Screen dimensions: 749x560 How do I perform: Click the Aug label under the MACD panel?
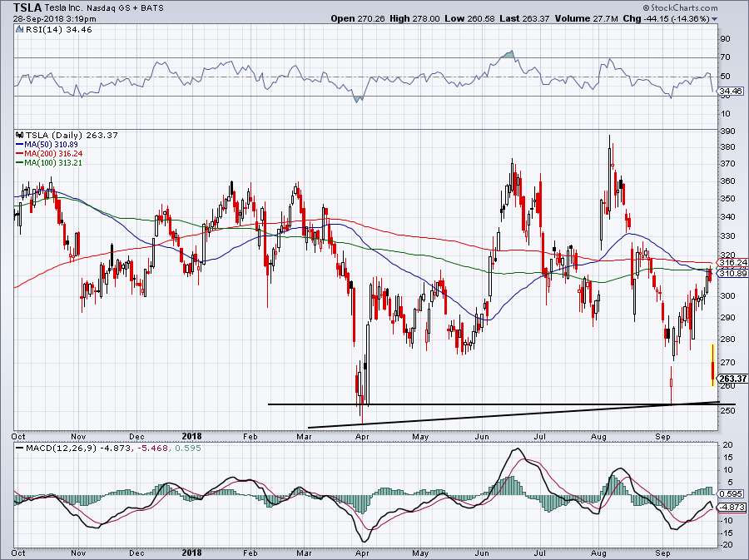(x=598, y=553)
